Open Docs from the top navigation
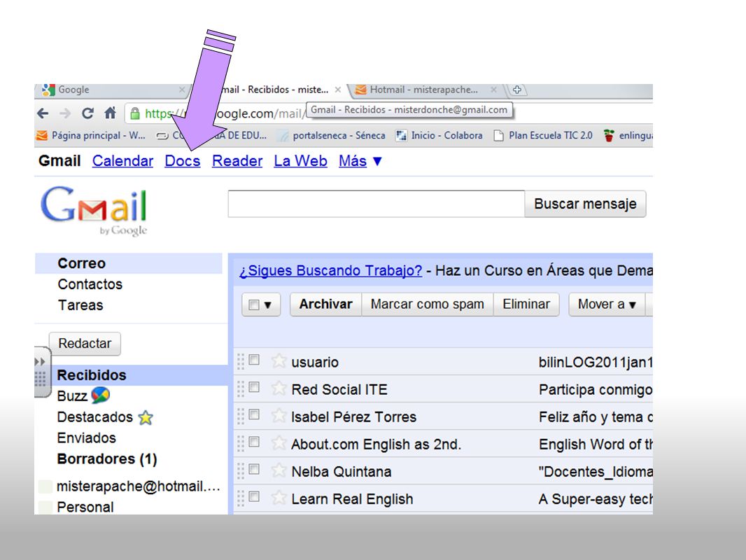This screenshot has width=746, height=560. (182, 161)
